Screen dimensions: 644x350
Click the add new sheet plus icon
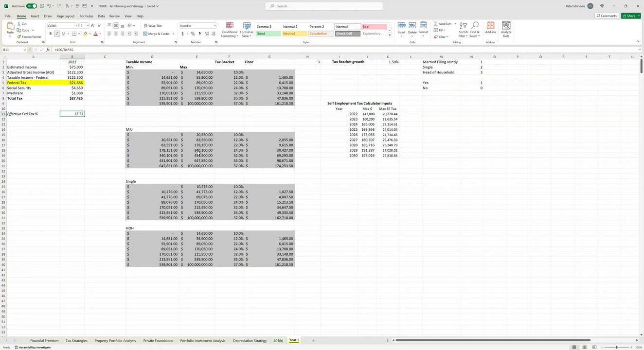tap(313, 340)
